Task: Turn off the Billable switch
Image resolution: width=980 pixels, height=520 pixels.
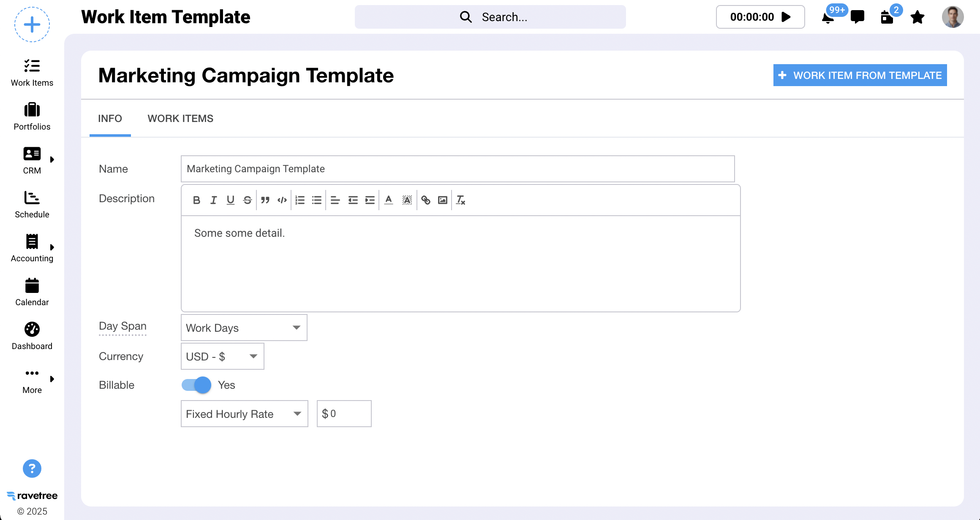Action: point(196,385)
